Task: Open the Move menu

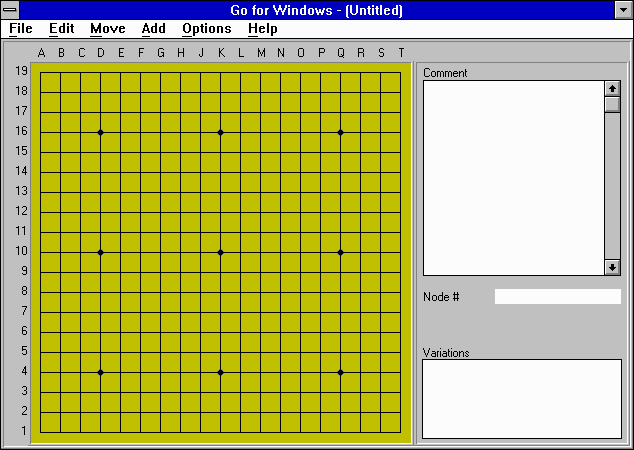Action: point(108,29)
